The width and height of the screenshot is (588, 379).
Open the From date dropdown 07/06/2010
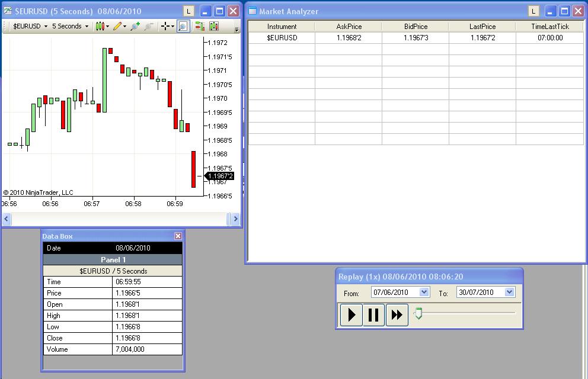pos(424,292)
